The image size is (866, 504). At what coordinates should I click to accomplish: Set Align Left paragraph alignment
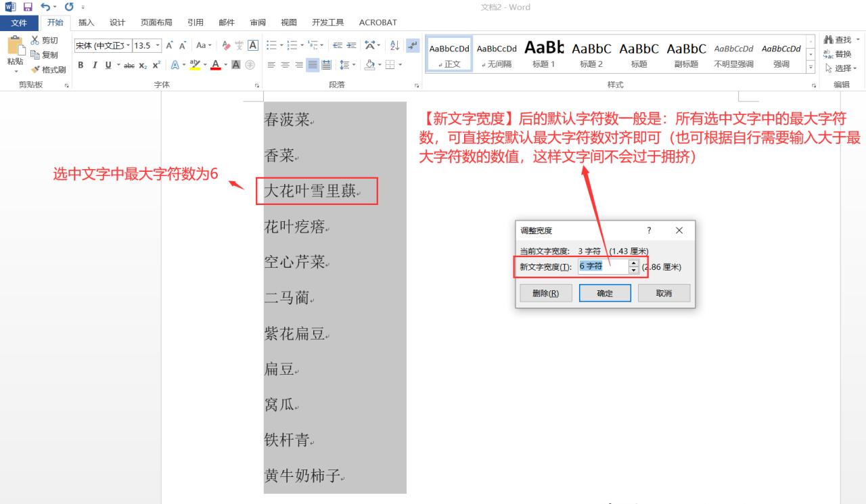pyautogui.click(x=271, y=65)
